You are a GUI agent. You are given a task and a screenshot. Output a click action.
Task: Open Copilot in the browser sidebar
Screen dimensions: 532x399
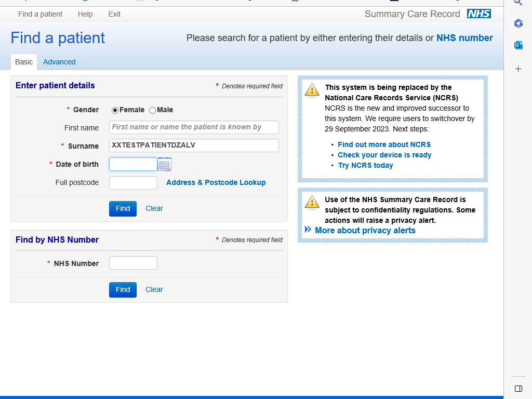[x=518, y=23]
